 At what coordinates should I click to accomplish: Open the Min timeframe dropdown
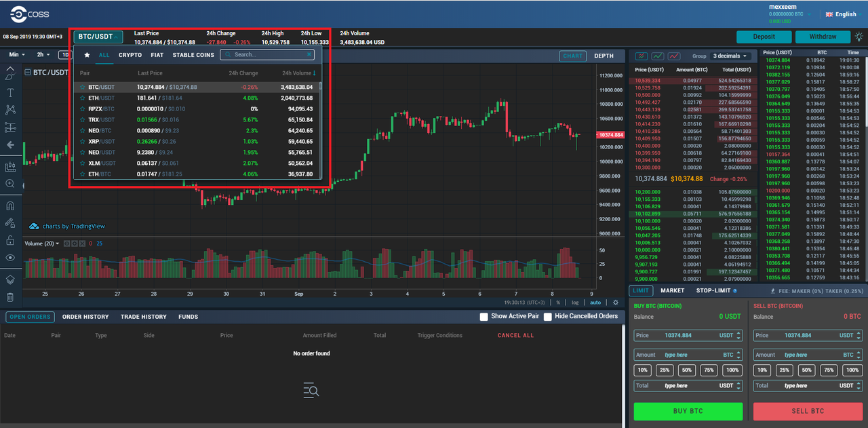point(17,55)
